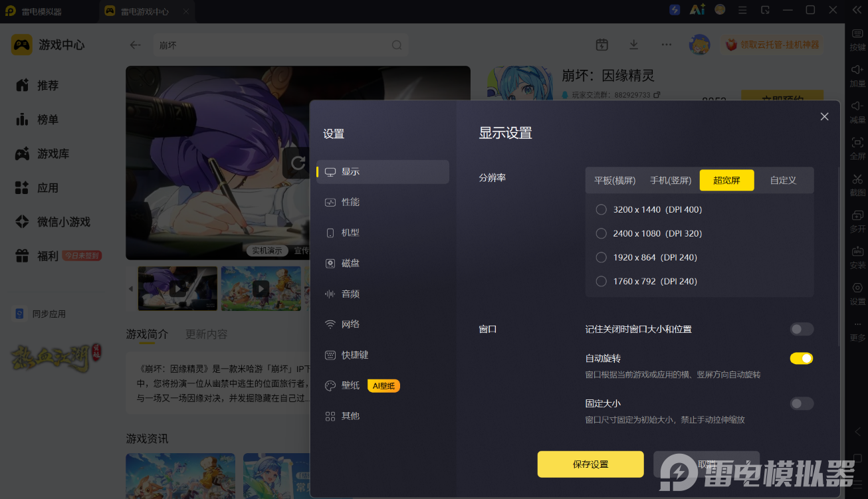Select resolution 2400 x 1080 (DPI 320)
Image resolution: width=868 pixels, height=499 pixels.
(649, 233)
